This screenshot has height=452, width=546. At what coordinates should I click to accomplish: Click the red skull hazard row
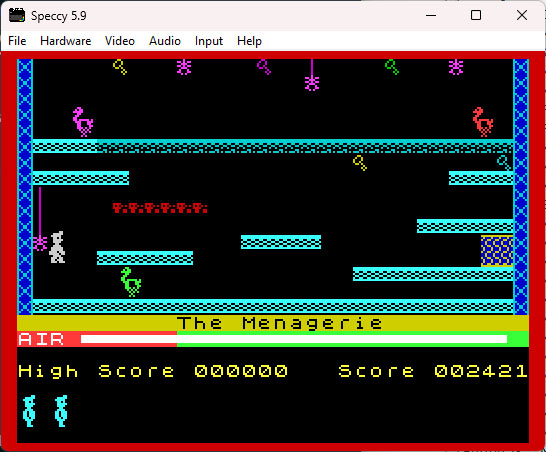coord(161,208)
